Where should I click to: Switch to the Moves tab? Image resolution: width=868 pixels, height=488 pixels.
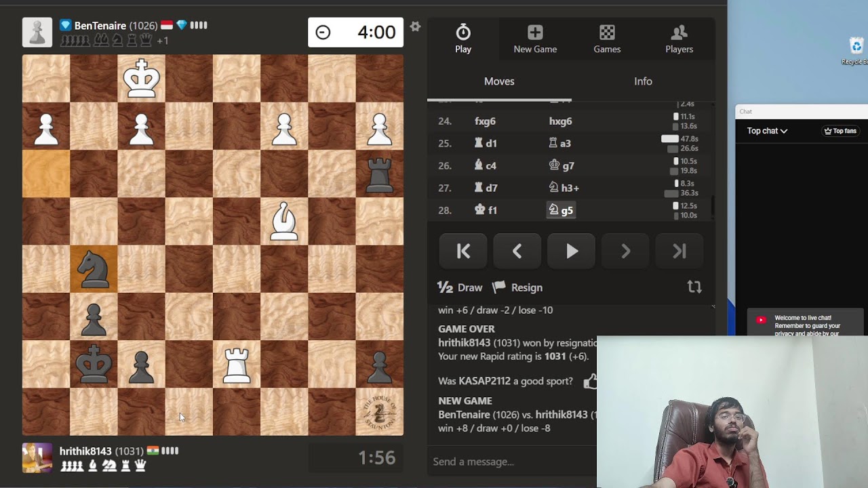(499, 81)
